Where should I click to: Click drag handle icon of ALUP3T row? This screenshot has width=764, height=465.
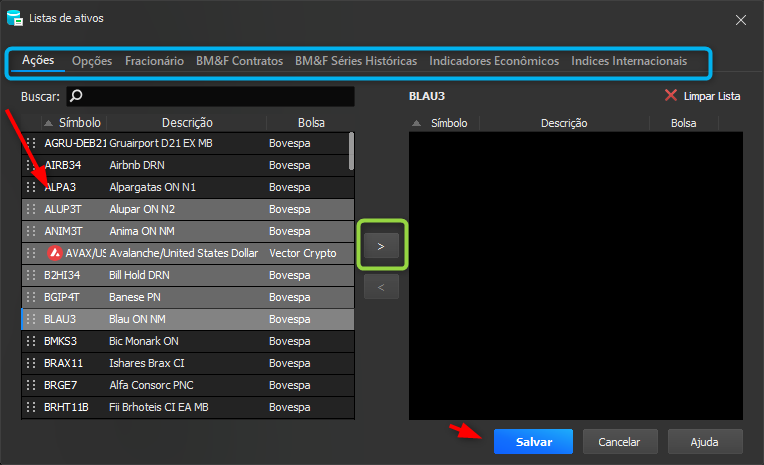click(x=31, y=209)
